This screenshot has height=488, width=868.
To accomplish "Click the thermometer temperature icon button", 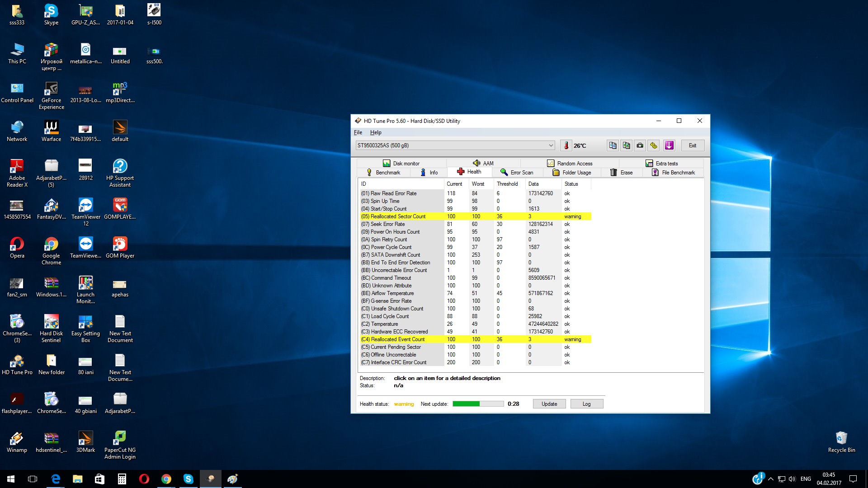I will tap(566, 145).
